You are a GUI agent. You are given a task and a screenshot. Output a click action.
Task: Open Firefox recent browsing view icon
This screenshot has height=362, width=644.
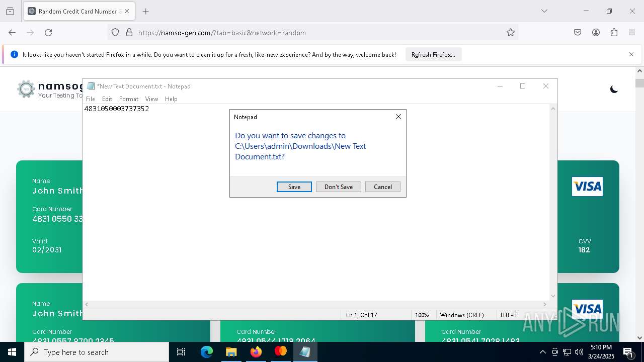[x=10, y=11]
